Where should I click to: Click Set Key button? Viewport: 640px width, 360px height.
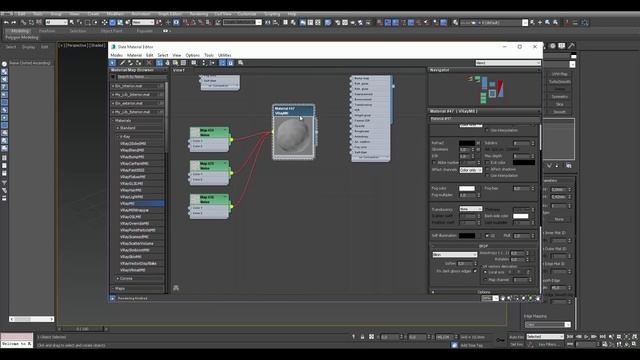point(516,344)
